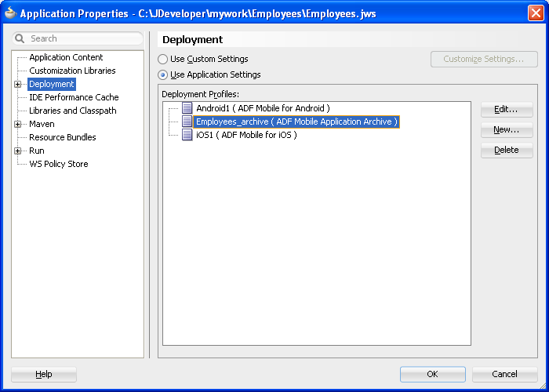Click the Employees_archive profile icon
The height and width of the screenshot is (392, 549).
click(187, 122)
